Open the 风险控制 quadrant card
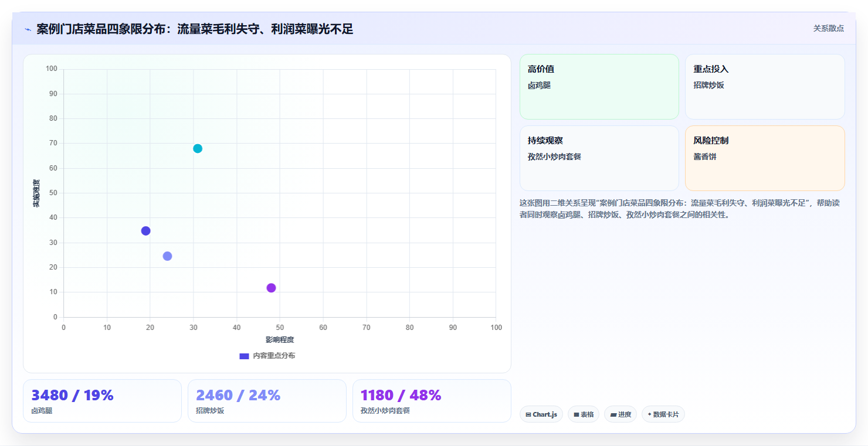This screenshot has width=868, height=446. coord(765,158)
